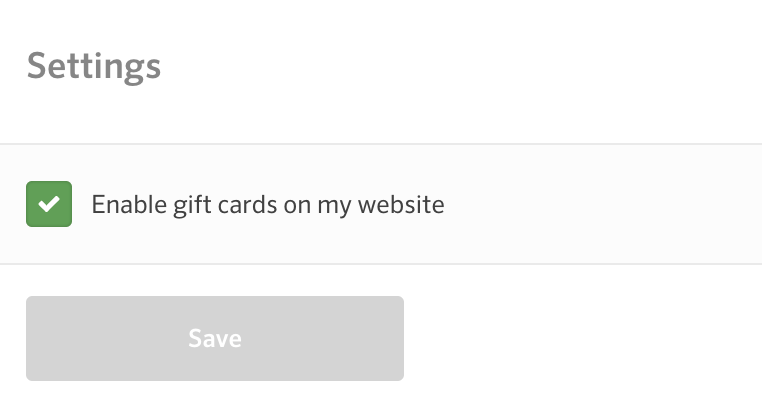Click the 'Settings' title text

click(x=94, y=67)
